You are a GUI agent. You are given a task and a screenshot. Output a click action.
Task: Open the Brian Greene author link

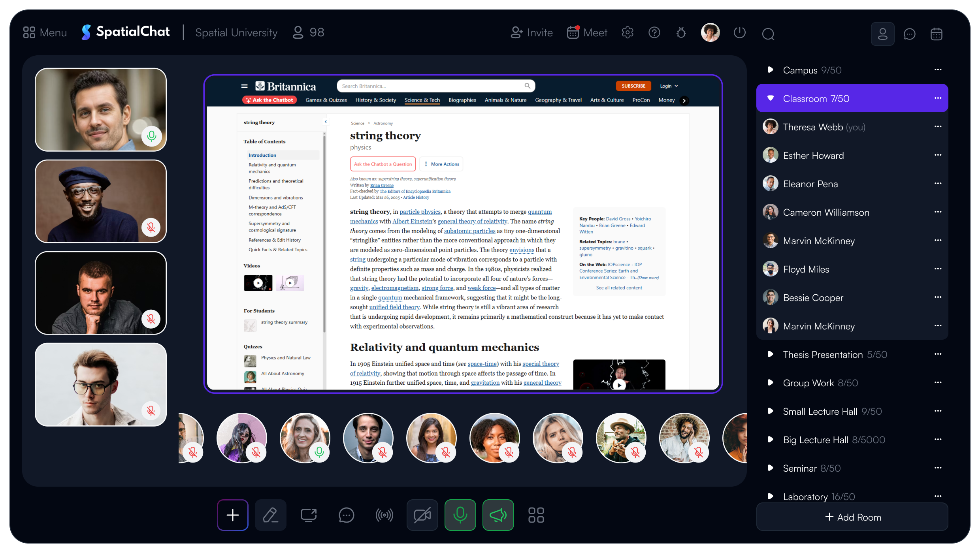382,185
